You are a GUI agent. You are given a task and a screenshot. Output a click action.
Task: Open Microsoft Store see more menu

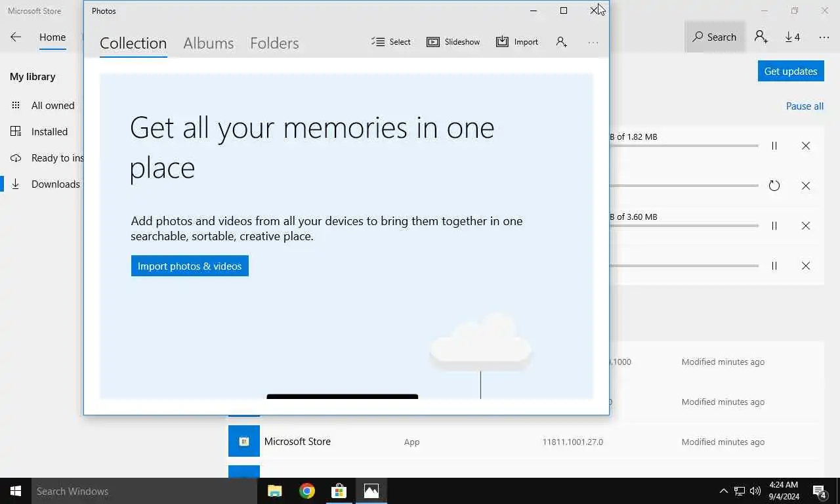(x=824, y=37)
